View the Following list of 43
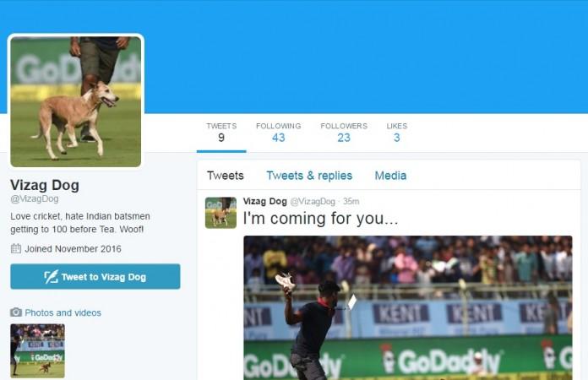This screenshot has height=380, width=588. 278,133
